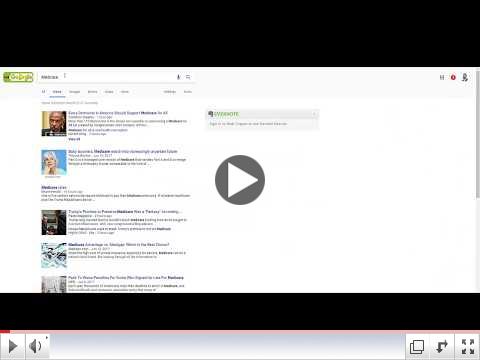This screenshot has width=480, height=360.
Task: Mute audio using the speaker icon
Action: 36,346
